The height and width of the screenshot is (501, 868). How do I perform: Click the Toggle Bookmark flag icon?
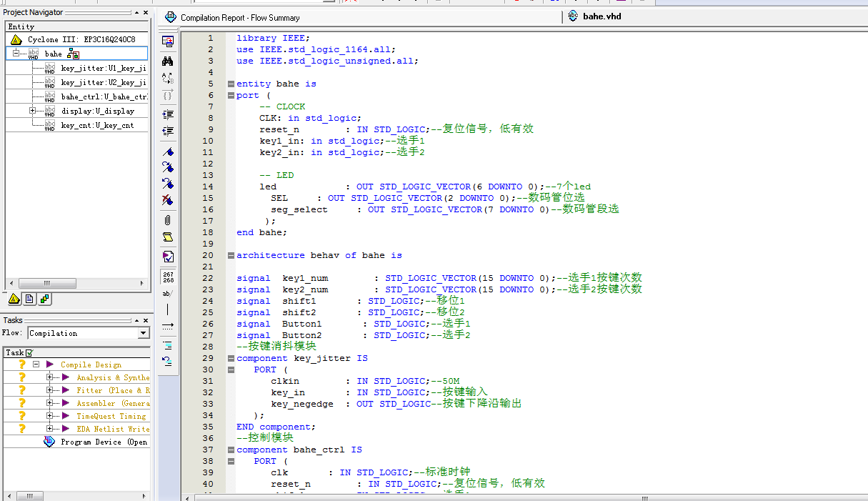(168, 152)
